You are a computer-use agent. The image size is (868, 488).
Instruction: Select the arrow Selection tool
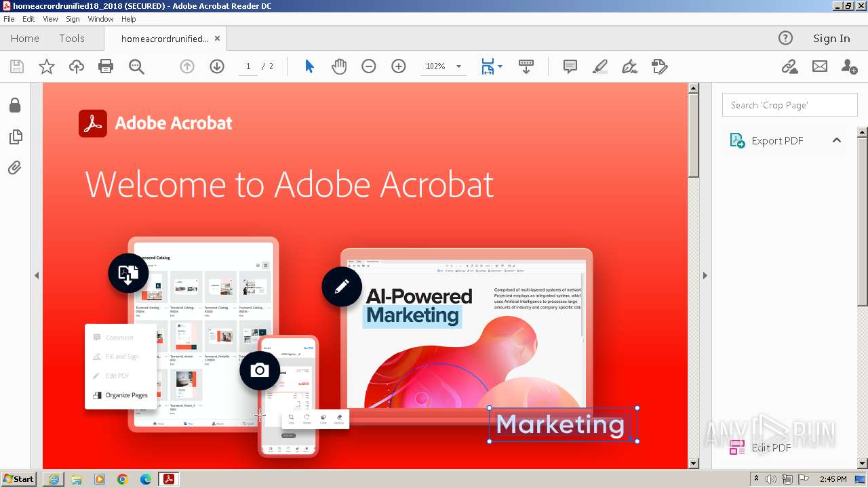coord(309,66)
